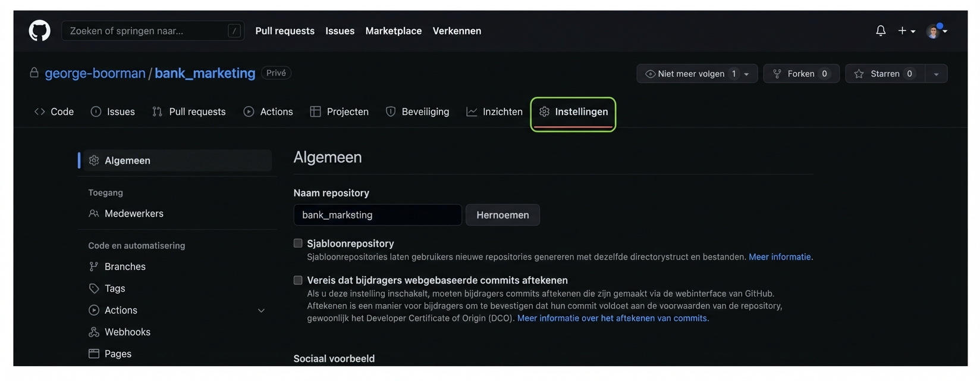This screenshot has width=980, height=381.
Task: Click the Hernoemen button
Action: click(x=502, y=215)
